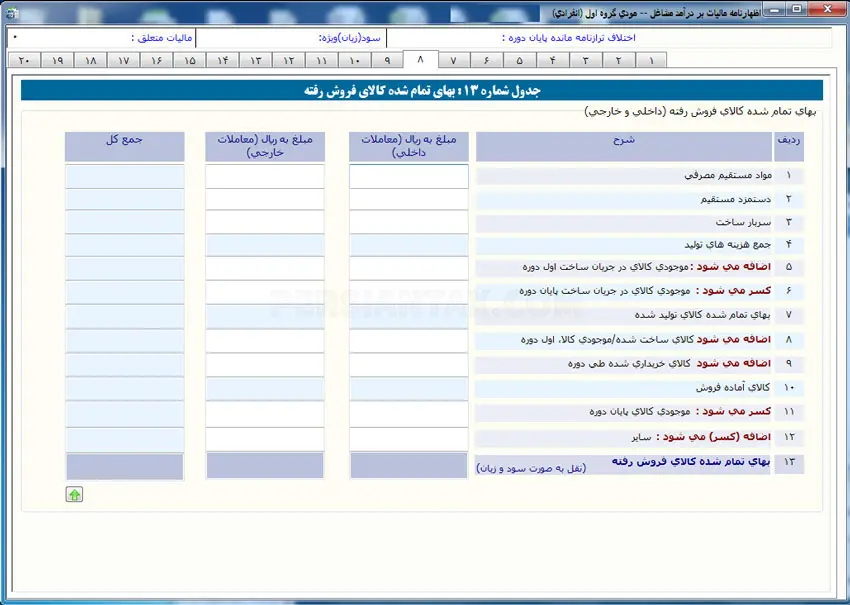The height and width of the screenshot is (605, 850).
Task: Switch to tab 19
Action: 57,60
